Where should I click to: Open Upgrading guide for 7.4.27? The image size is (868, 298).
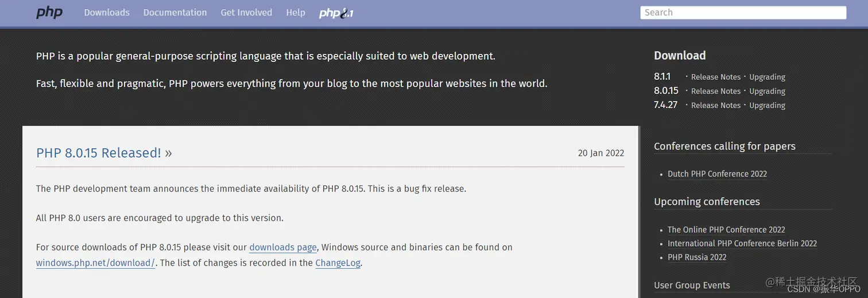768,106
